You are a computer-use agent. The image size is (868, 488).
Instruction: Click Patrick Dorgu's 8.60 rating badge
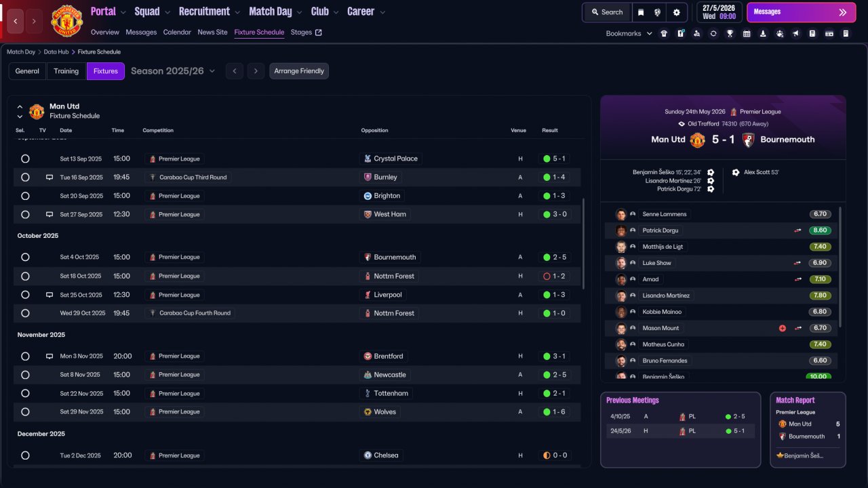point(821,230)
